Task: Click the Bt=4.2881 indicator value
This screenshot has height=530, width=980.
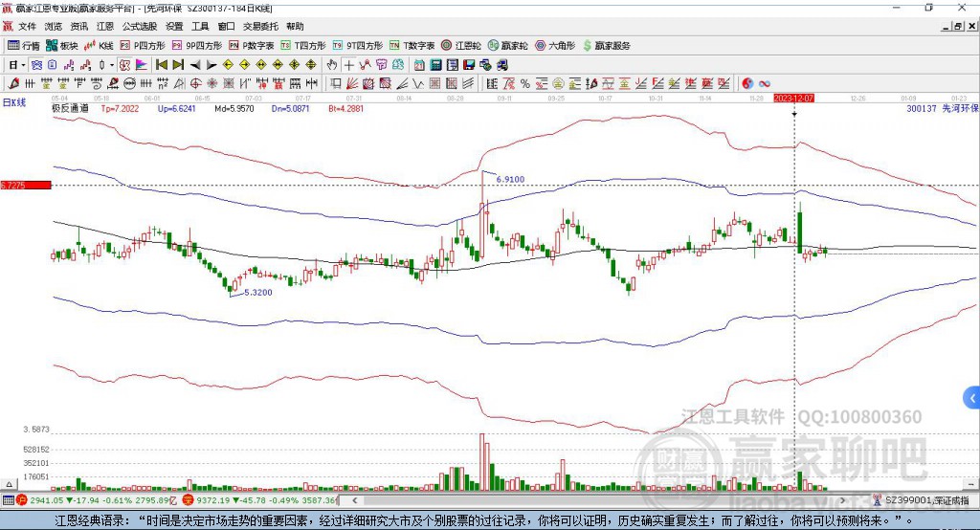Action: (345, 108)
